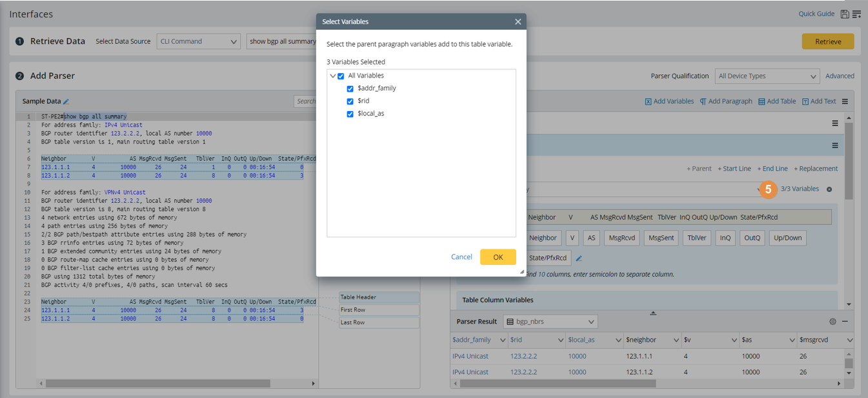This screenshot has width=868, height=398.
Task: Open the CLI Command data source dropdown
Action: pyautogui.click(x=198, y=41)
